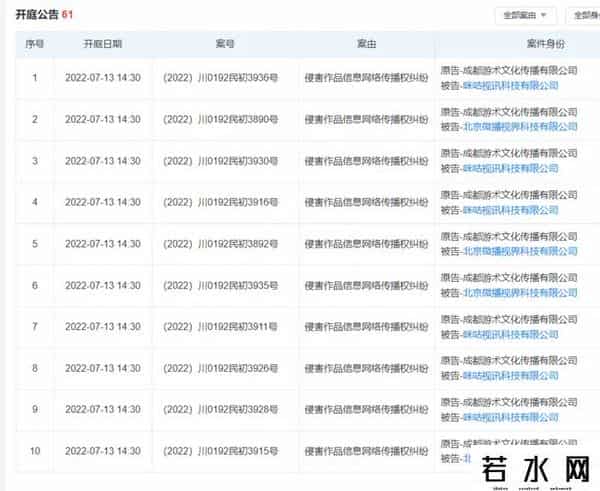Click sequence number 6 in 序号 column
Screen dimensions: 600x491
click(x=35, y=285)
